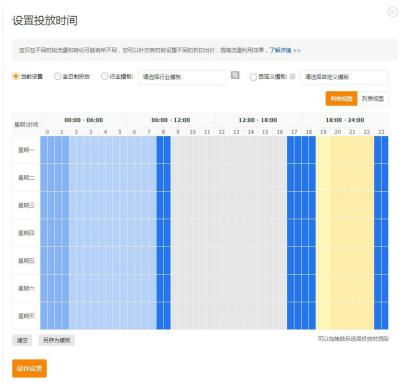Click hour label 12 in the header

click(x=221, y=132)
